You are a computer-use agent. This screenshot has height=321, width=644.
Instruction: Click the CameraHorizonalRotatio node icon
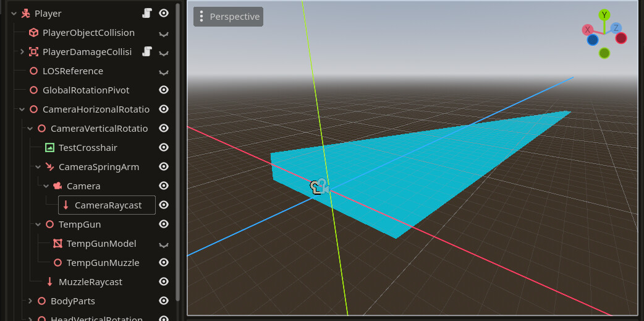point(33,109)
